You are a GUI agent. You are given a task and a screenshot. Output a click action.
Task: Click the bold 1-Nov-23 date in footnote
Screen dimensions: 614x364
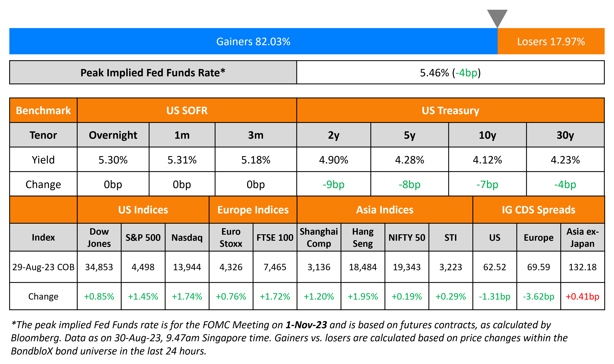(x=306, y=325)
